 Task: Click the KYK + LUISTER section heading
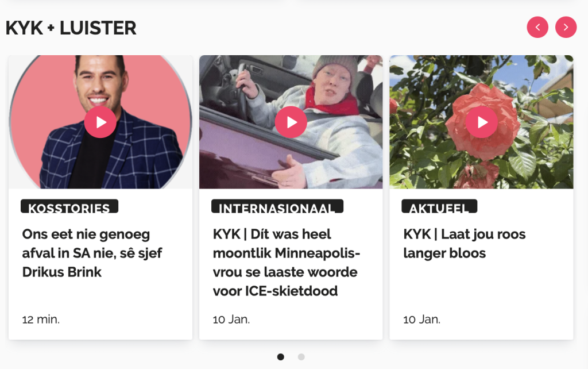coord(71,28)
